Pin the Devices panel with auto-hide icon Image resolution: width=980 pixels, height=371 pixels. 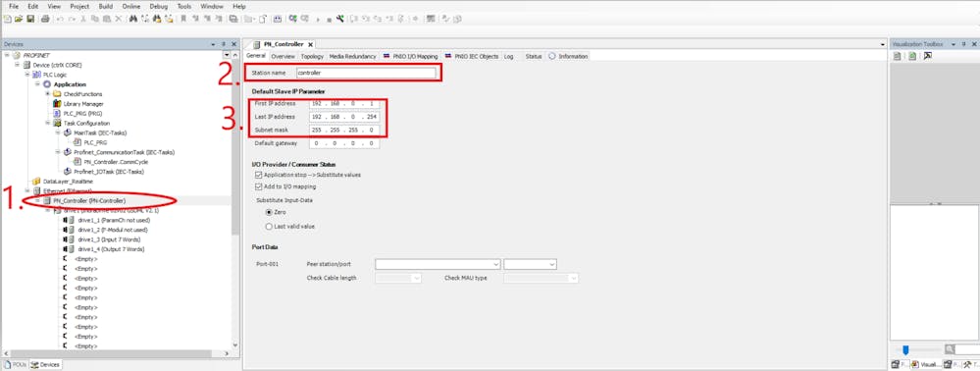click(223, 44)
